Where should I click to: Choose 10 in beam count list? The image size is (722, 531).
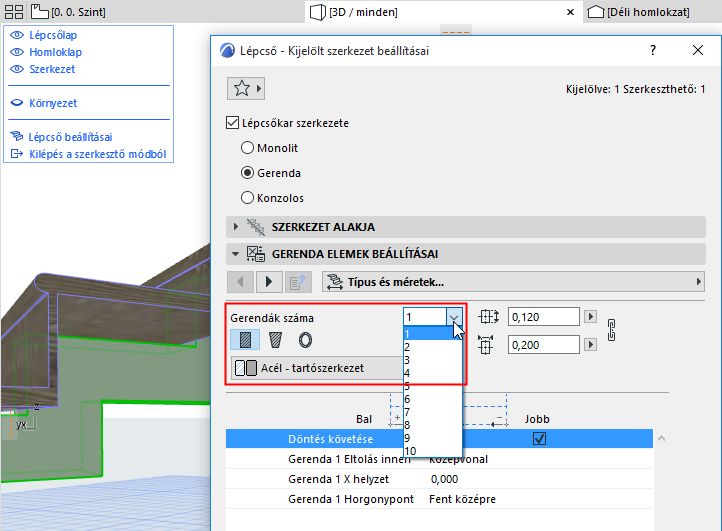(432, 451)
